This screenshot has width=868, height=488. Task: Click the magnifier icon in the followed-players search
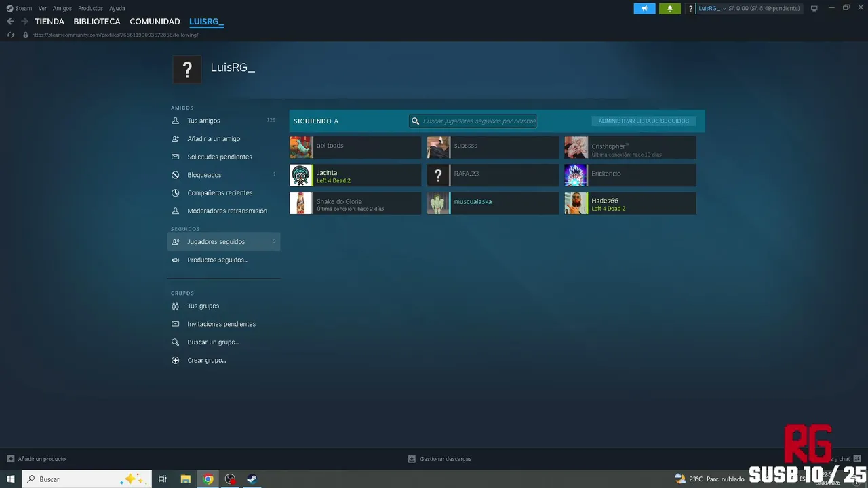point(416,121)
